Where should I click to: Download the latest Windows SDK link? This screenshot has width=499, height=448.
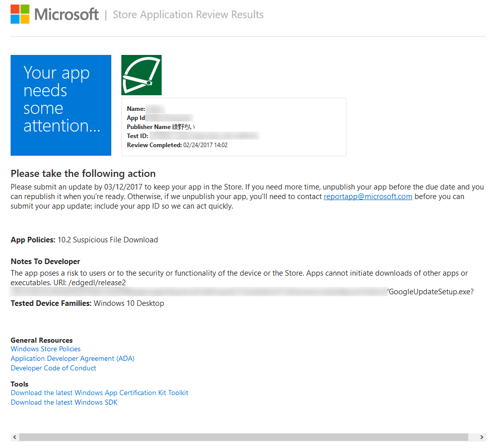click(x=64, y=403)
